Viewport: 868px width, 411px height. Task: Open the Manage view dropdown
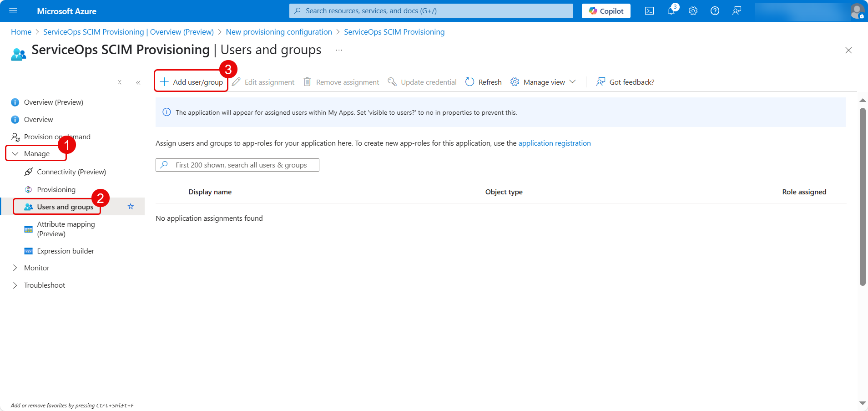pyautogui.click(x=544, y=82)
